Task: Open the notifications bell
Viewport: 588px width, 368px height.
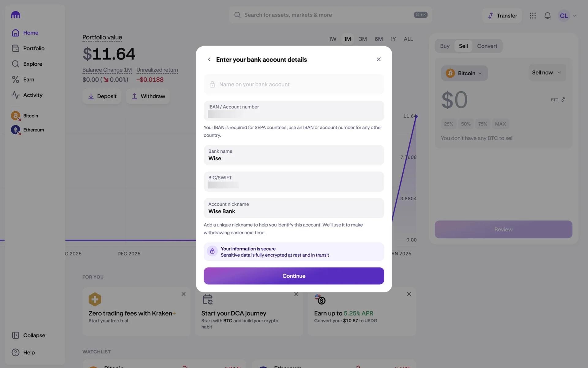Action: point(547,16)
